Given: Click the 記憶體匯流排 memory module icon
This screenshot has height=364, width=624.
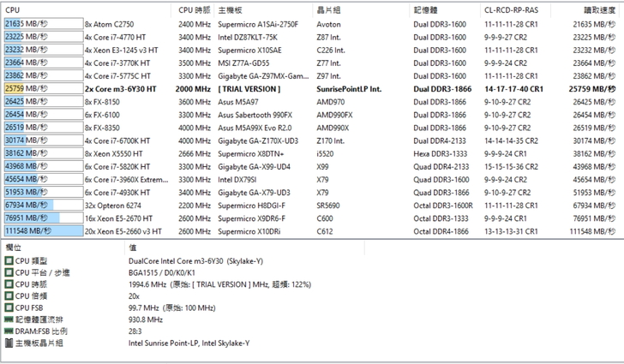Looking at the screenshot, I should click(x=9, y=319).
